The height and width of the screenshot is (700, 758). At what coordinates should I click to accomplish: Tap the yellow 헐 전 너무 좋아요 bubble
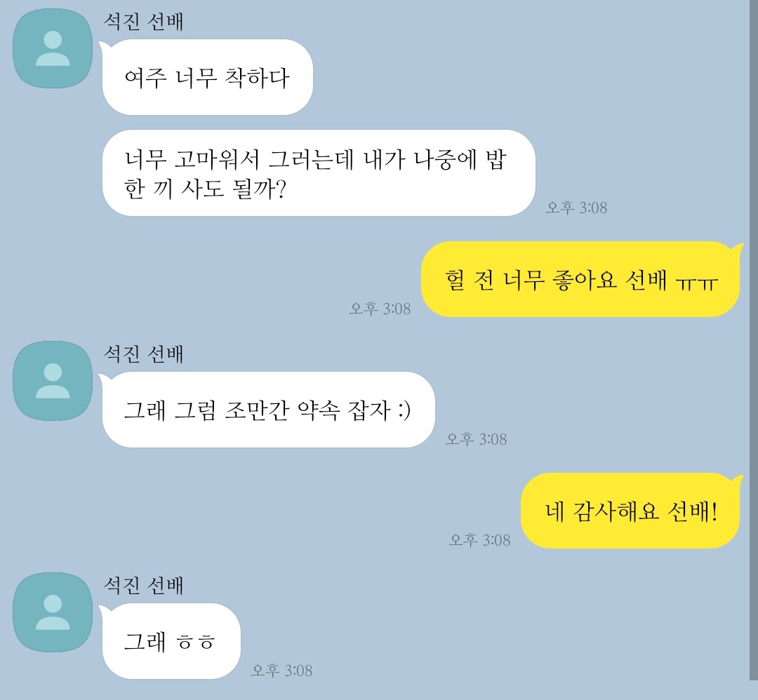pyautogui.click(x=582, y=279)
